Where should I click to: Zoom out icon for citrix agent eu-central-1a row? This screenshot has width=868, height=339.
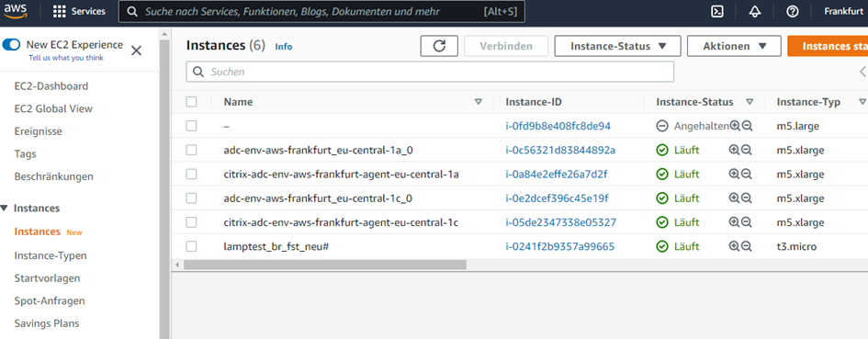[746, 174]
